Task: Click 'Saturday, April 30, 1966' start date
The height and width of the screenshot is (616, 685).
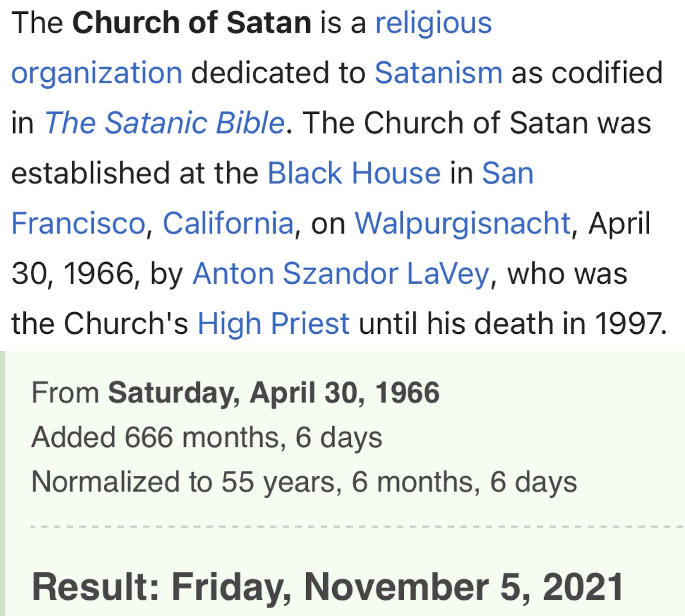Action: point(274,392)
